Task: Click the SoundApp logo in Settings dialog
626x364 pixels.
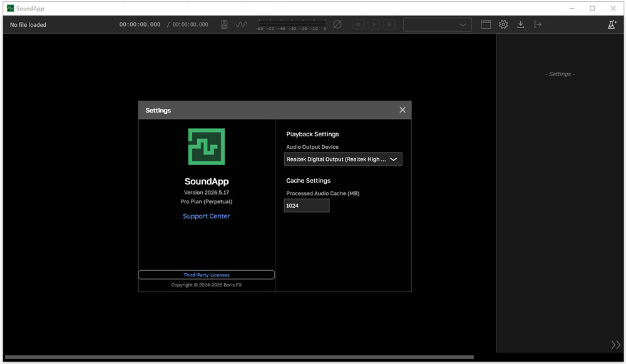Action: point(207,146)
